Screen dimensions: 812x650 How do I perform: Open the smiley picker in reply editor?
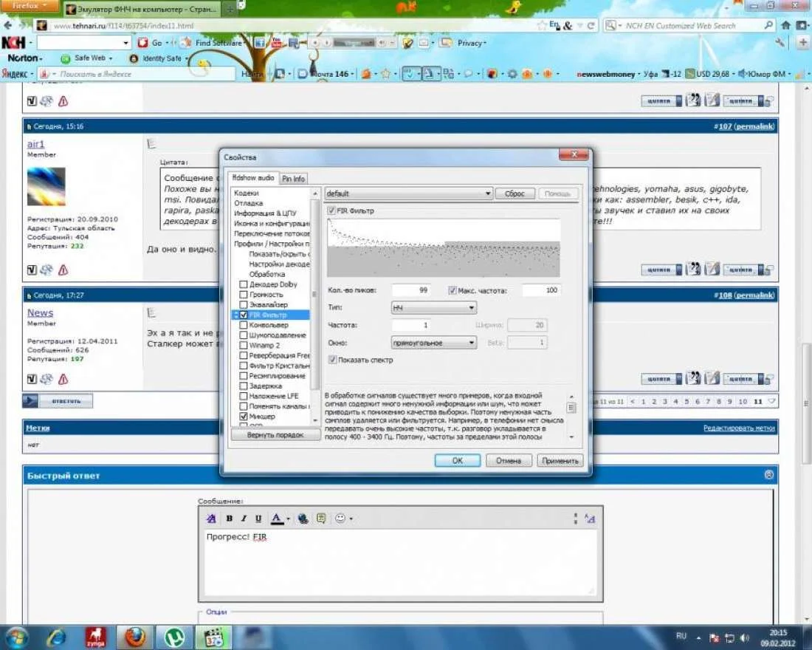tap(340, 519)
